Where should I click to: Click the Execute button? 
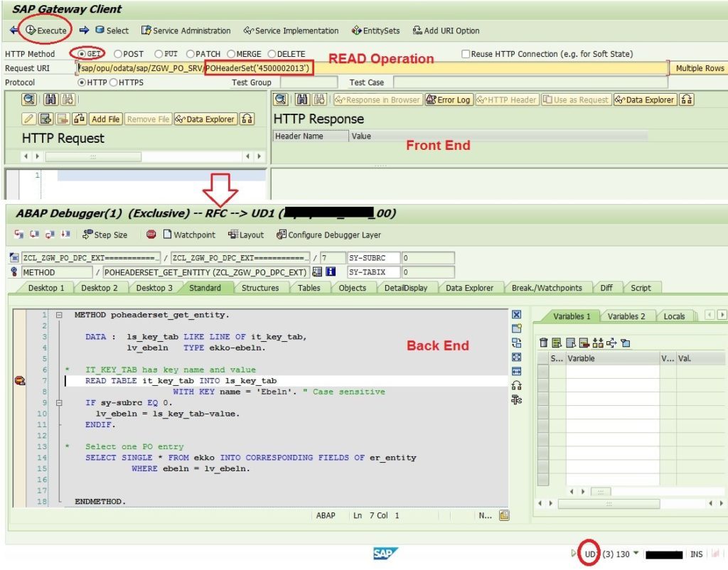tap(46, 31)
